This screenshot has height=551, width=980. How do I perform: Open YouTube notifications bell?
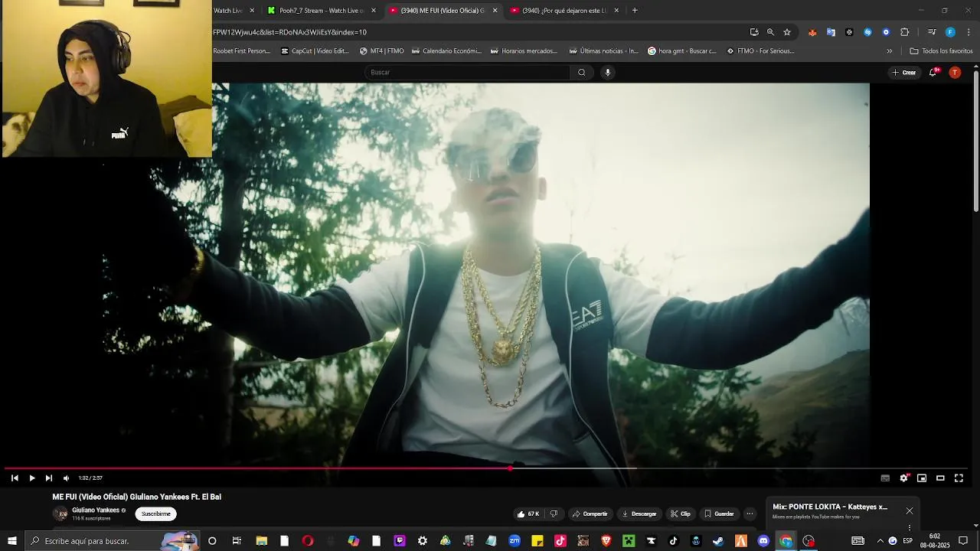pos(933,73)
